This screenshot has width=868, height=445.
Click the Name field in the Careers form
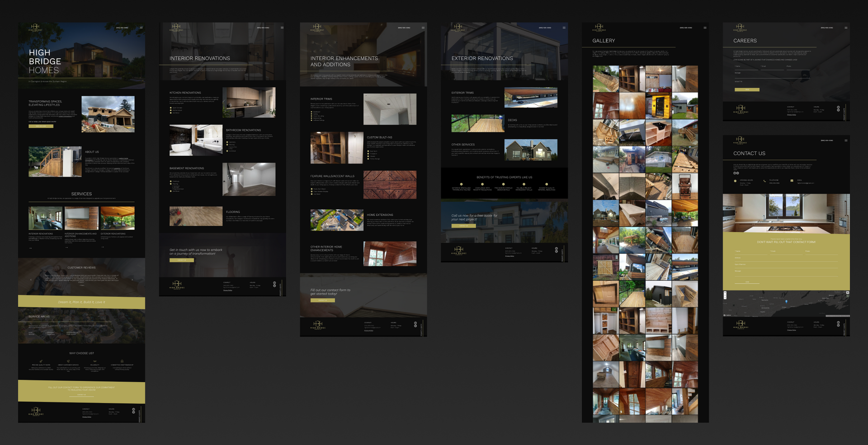746,67
